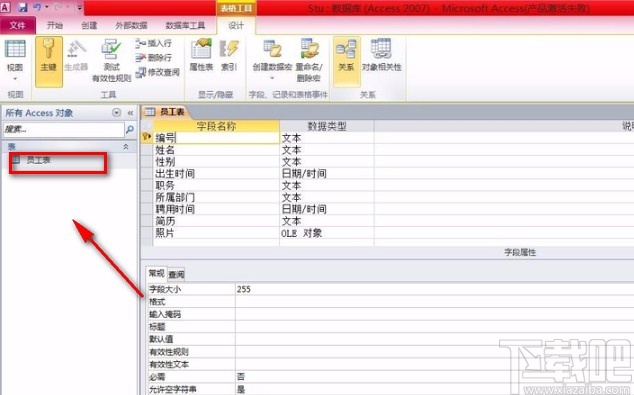Collapse the navigation pane with shutter button
The width and height of the screenshot is (634, 395).
pos(130,113)
